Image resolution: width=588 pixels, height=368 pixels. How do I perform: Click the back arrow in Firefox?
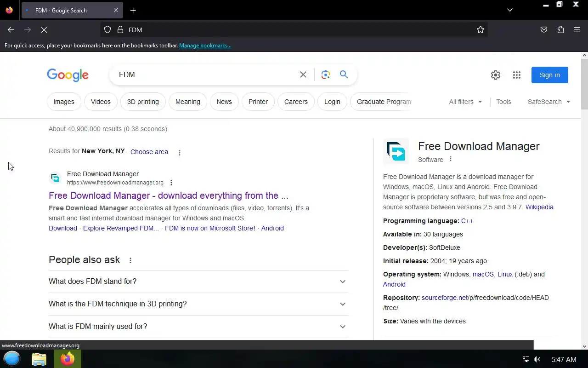[11, 29]
